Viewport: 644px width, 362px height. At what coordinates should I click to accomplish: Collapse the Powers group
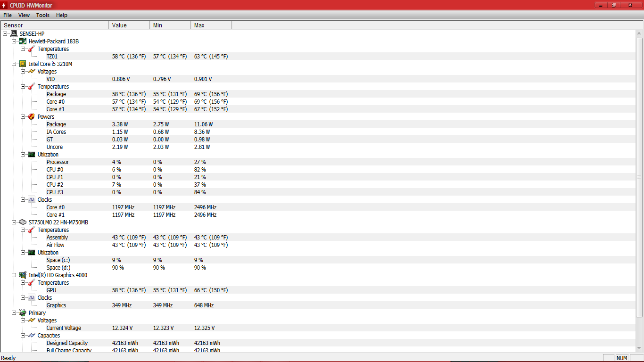point(23,117)
